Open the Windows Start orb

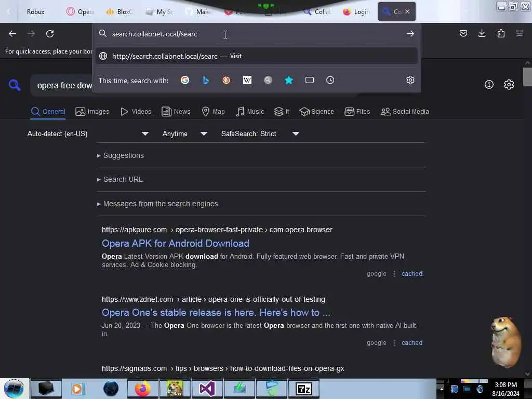[14, 389]
